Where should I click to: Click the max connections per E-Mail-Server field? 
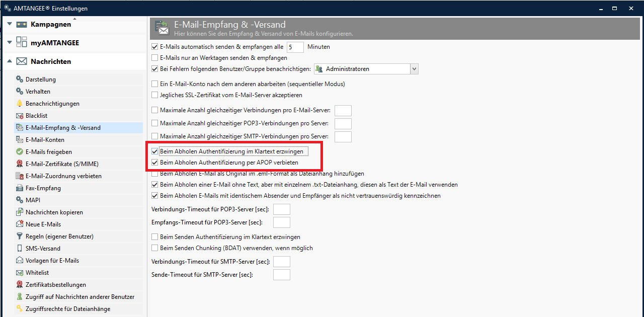point(343,111)
